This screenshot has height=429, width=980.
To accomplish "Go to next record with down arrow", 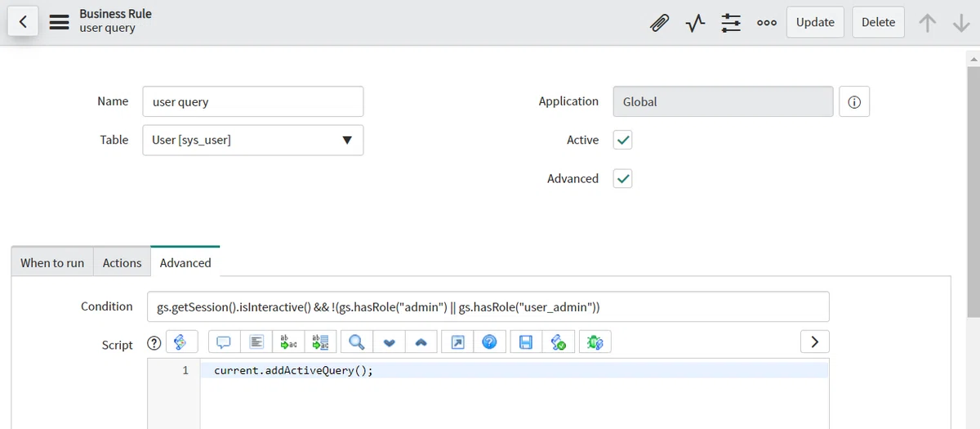I will [x=961, y=23].
